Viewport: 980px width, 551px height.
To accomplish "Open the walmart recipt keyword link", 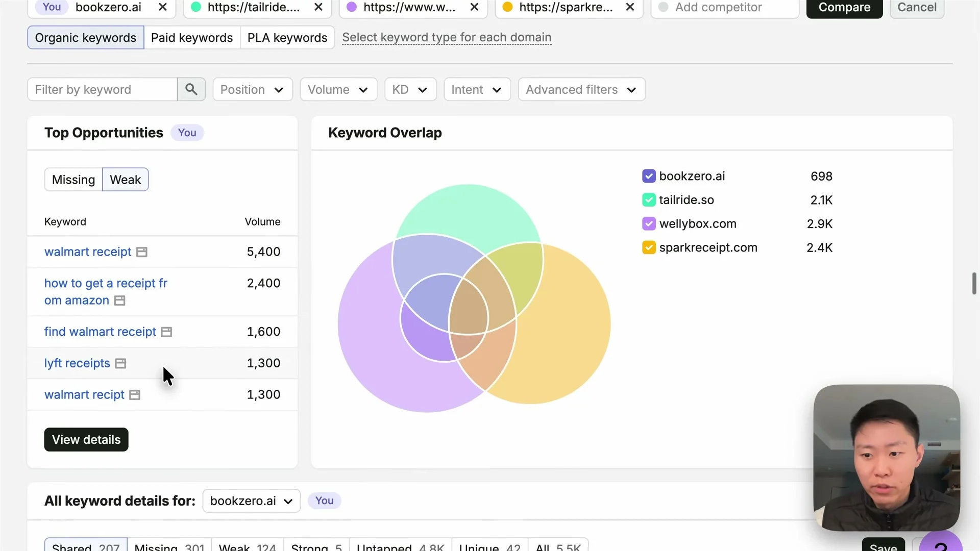I will point(84,395).
